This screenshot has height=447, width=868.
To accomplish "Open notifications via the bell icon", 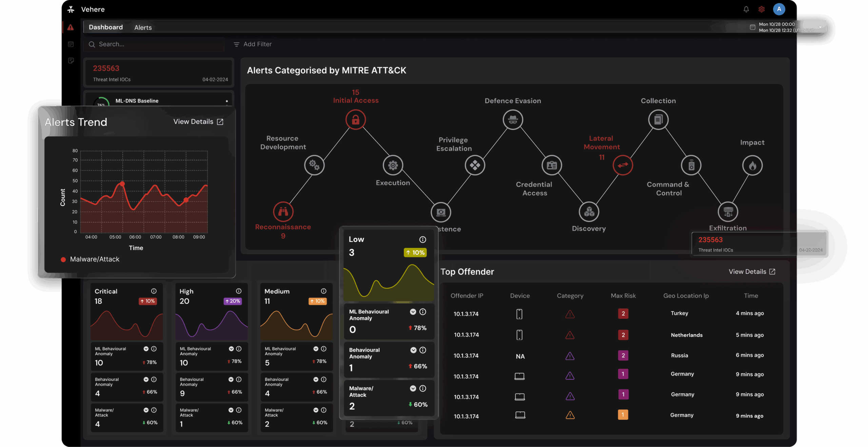I will tap(746, 9).
